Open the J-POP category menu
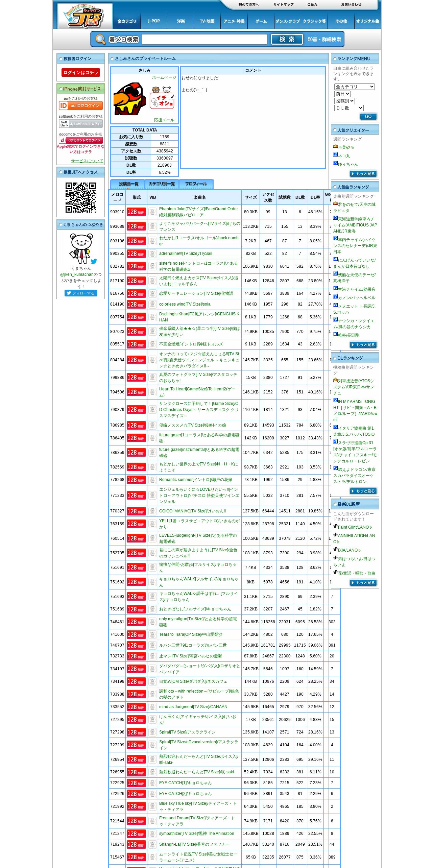This screenshot has width=434, height=868. (x=154, y=21)
